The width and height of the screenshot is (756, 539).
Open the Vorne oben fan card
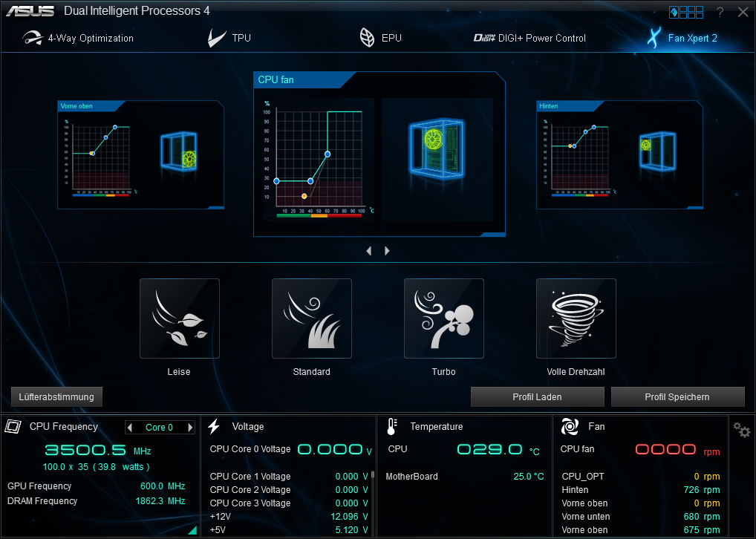[x=141, y=154]
